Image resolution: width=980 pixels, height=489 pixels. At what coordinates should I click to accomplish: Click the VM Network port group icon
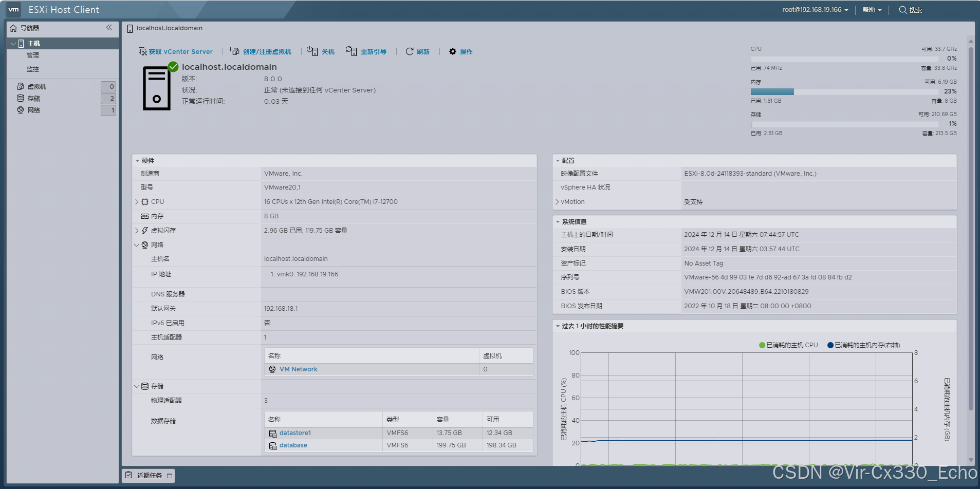(x=272, y=369)
